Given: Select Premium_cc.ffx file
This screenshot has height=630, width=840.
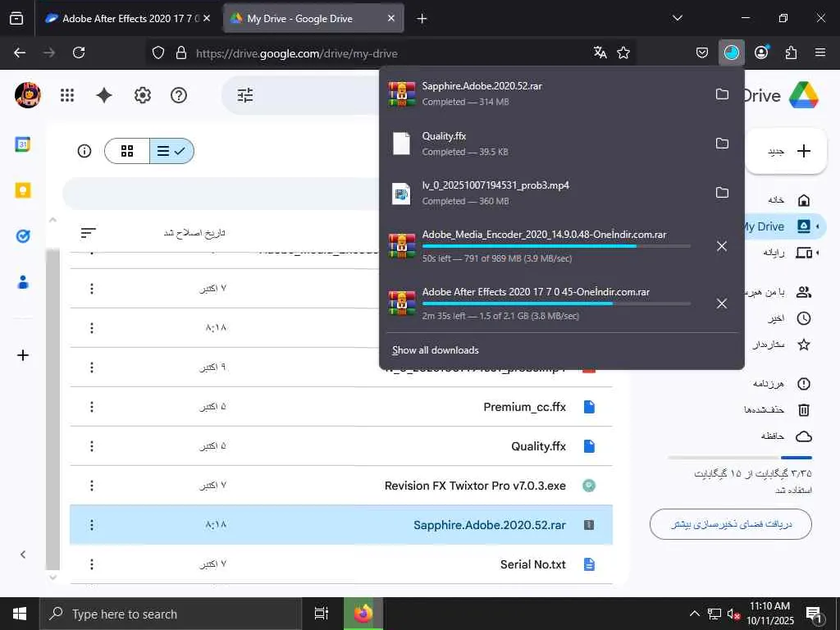Looking at the screenshot, I should click(341, 407).
